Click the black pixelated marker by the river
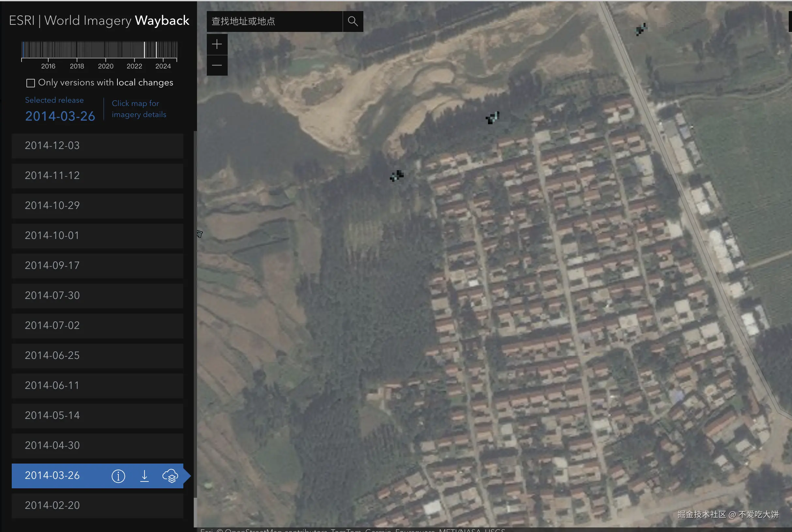 point(397,176)
